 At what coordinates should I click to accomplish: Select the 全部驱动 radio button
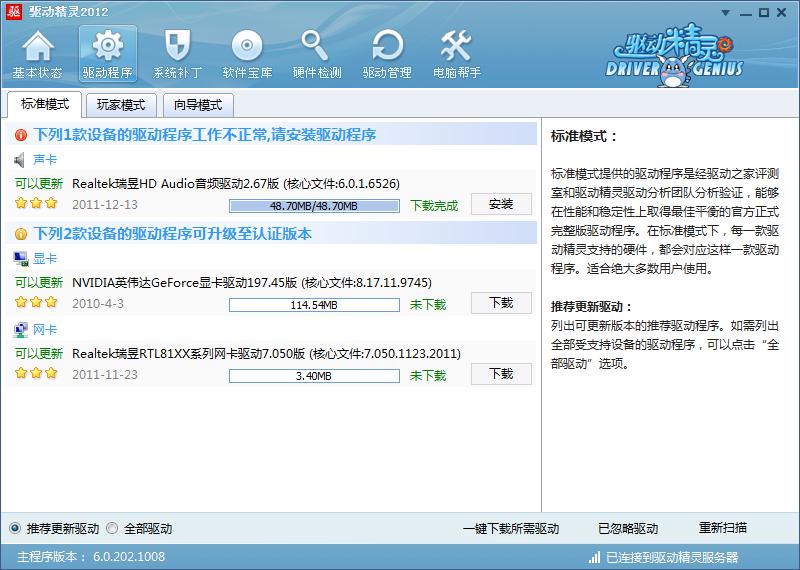(x=112, y=528)
